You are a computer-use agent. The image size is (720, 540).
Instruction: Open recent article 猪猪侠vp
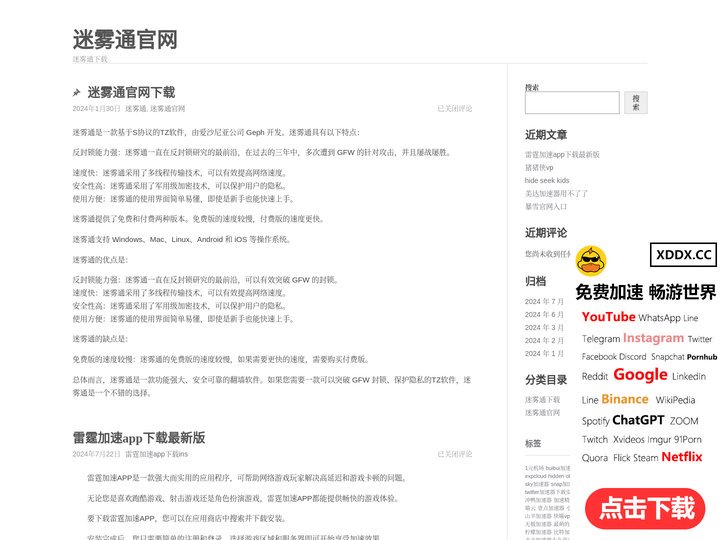click(539, 168)
